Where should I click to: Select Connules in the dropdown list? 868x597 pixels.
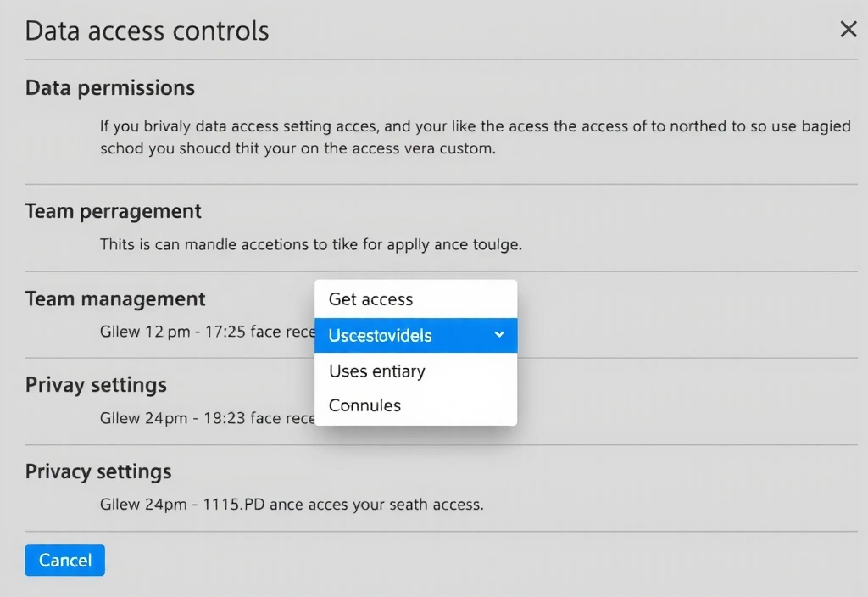(x=364, y=405)
